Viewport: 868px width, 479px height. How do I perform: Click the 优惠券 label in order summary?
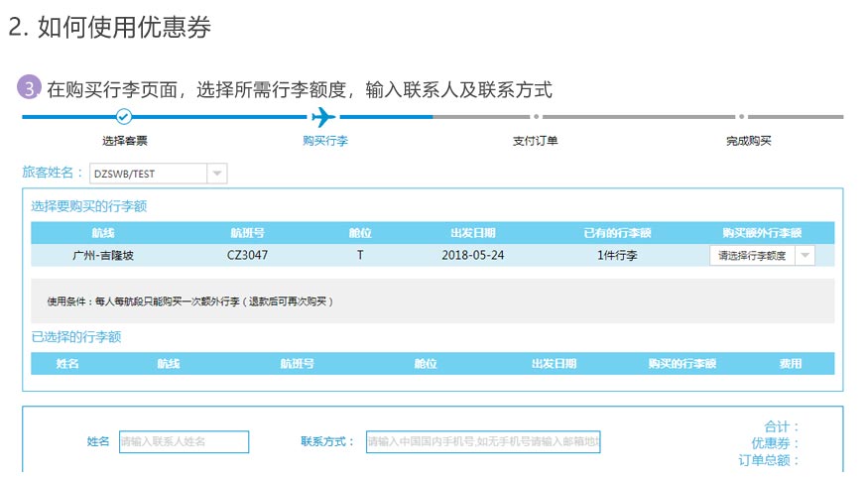775,443
